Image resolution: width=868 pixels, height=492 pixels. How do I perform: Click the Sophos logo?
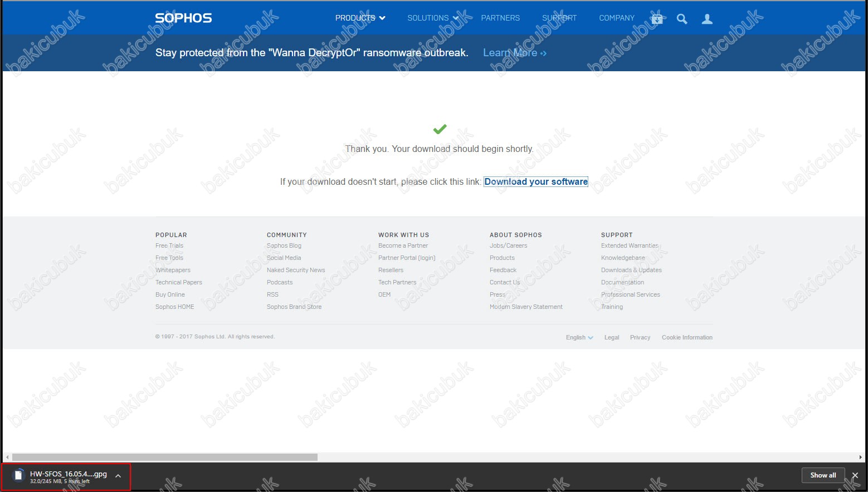[x=183, y=18]
